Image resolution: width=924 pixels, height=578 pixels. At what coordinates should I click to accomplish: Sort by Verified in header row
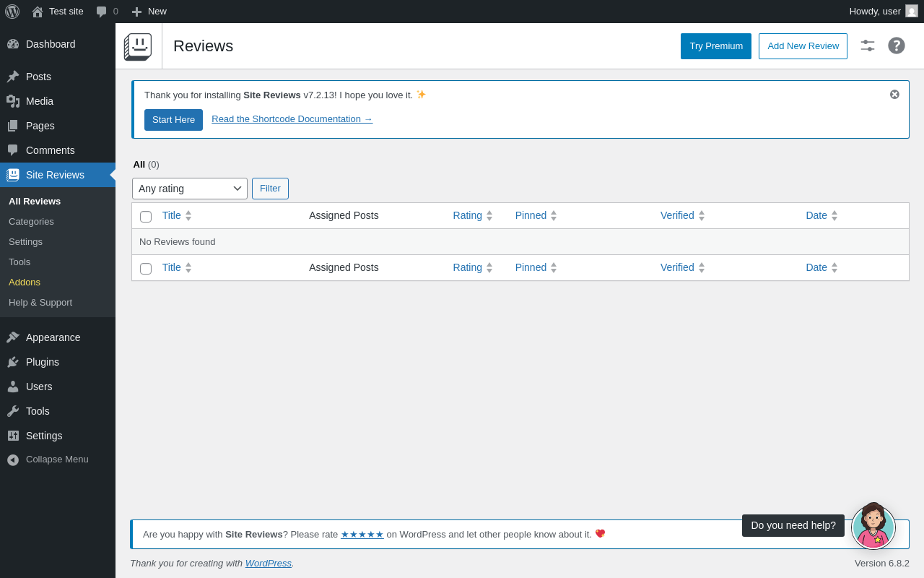point(683,215)
